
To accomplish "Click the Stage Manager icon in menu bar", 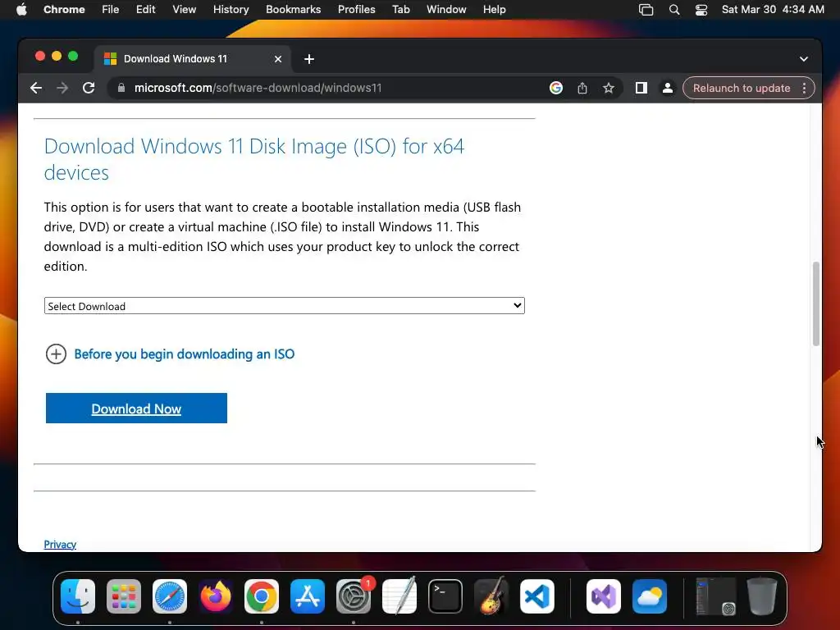I will pos(646,10).
